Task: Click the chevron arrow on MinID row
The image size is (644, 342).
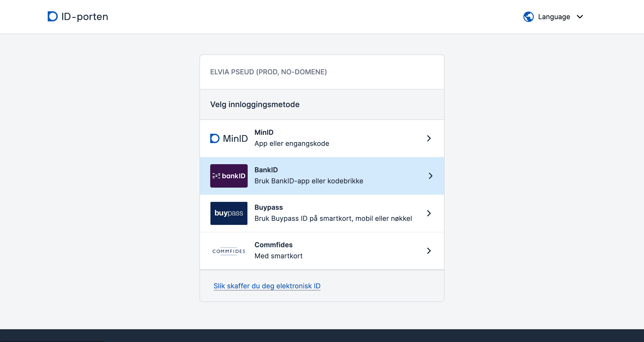Action: 429,138
